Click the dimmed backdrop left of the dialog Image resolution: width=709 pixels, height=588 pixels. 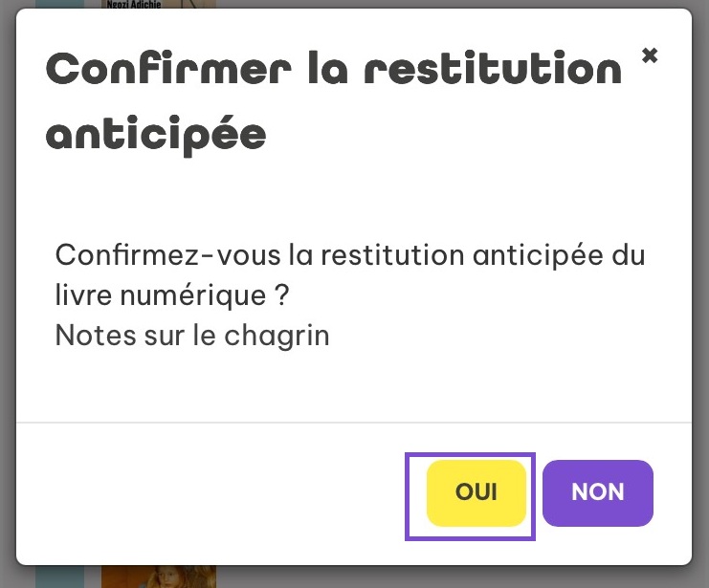(x=8, y=287)
